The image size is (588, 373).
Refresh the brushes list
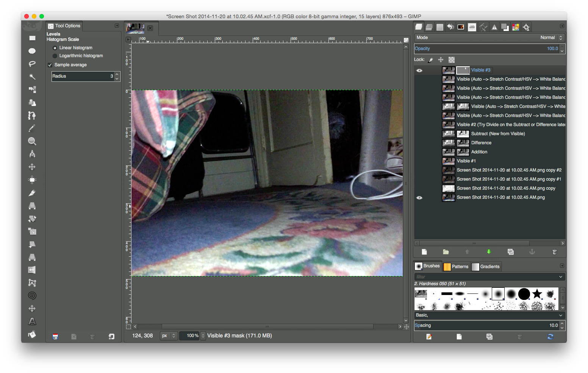pos(550,337)
